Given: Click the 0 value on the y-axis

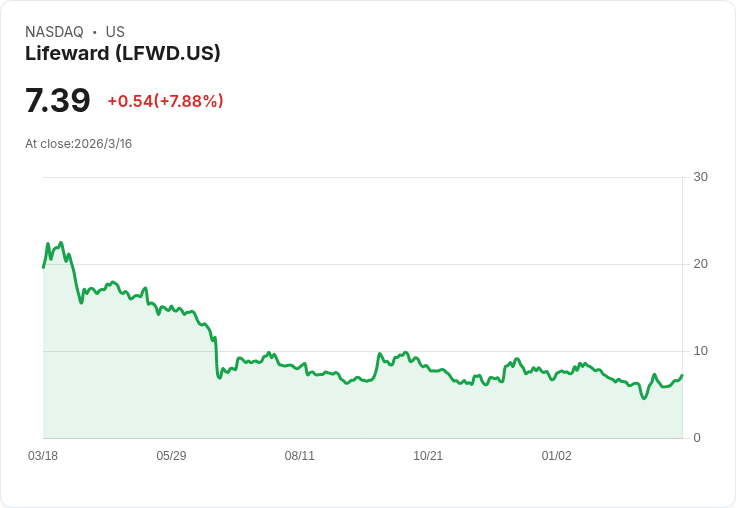Looking at the screenshot, I should click(697, 438).
